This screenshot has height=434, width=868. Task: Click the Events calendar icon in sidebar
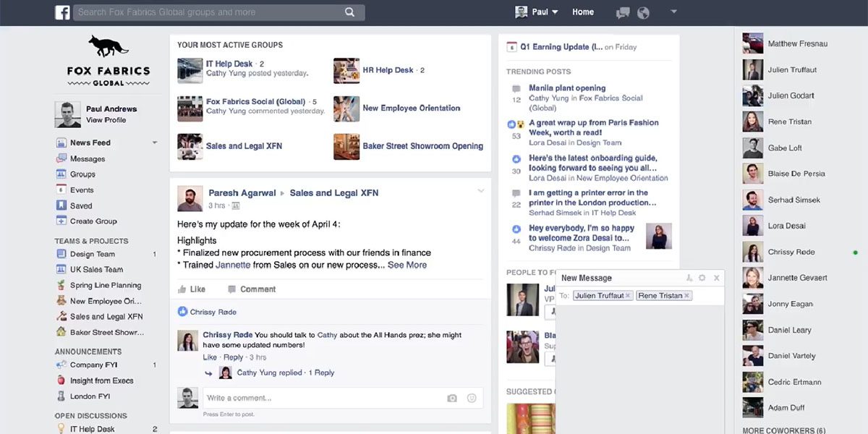coord(61,190)
